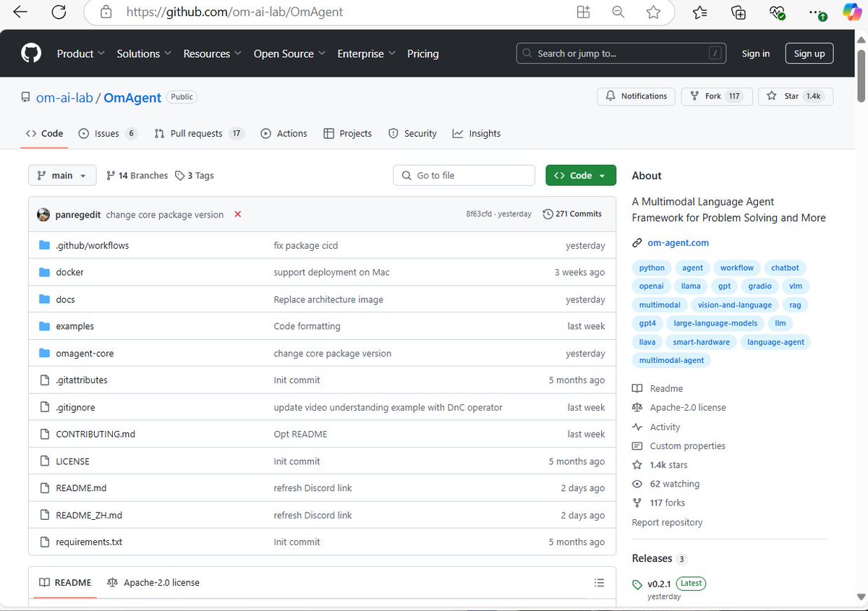Visit the om-agent.com website link
Screen dimensions: 868x611
(x=678, y=243)
